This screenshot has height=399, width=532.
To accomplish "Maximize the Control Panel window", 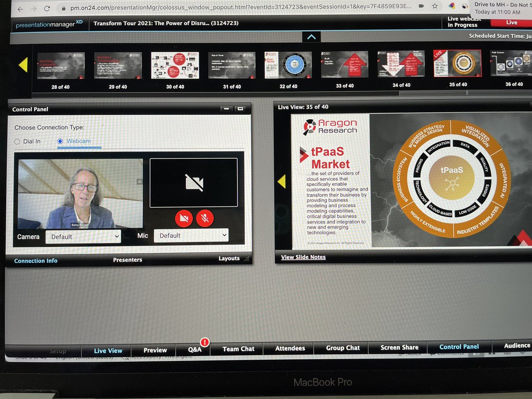I will pos(239,108).
